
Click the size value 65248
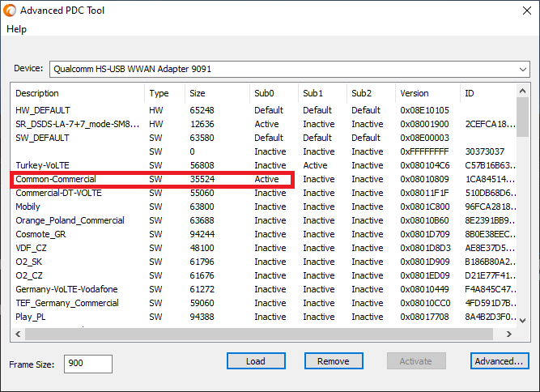202,110
